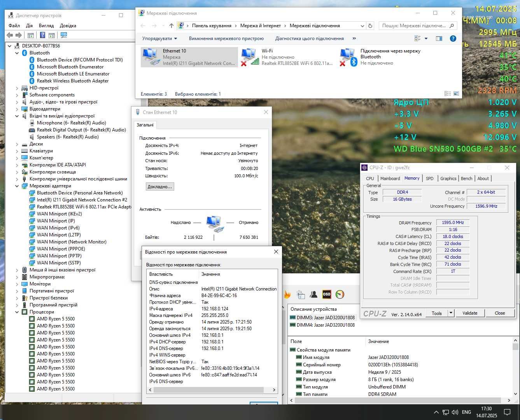This screenshot has height=420, width=520.
Task: Click the CPU-Z Close button
Action: coord(500,313)
